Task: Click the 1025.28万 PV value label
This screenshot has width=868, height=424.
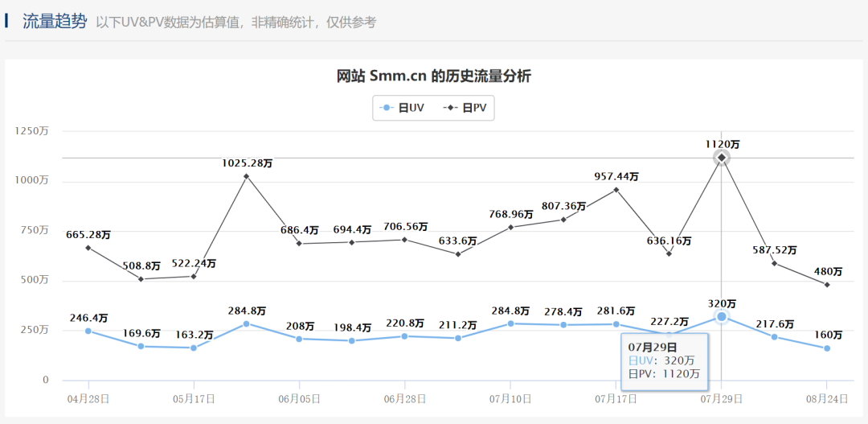Action: coord(247,164)
